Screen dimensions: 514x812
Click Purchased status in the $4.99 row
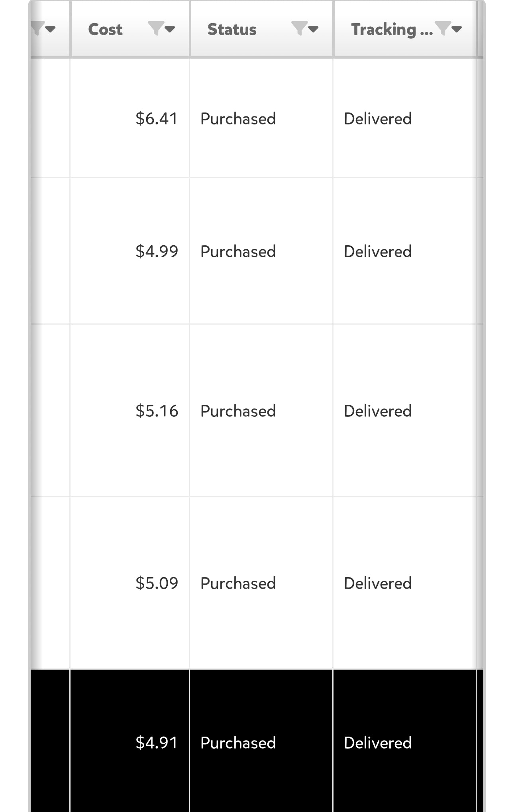tap(238, 252)
